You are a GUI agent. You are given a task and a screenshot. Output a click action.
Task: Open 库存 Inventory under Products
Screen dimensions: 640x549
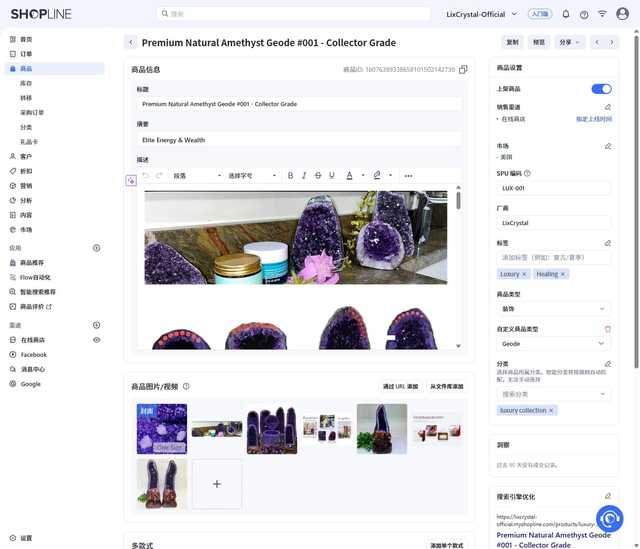point(26,83)
